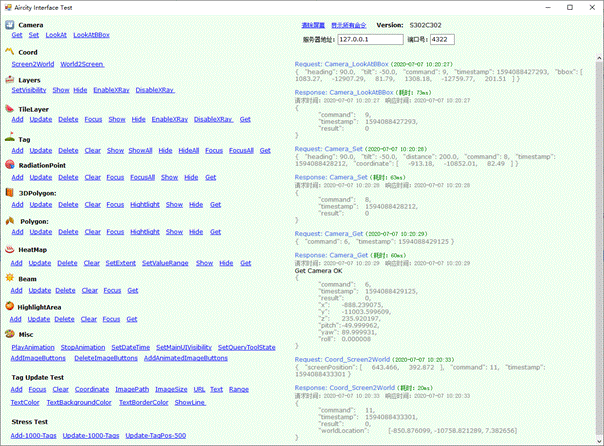604x446 pixels.
Task: Click the RadiationPoint icon
Action: pos(10,164)
